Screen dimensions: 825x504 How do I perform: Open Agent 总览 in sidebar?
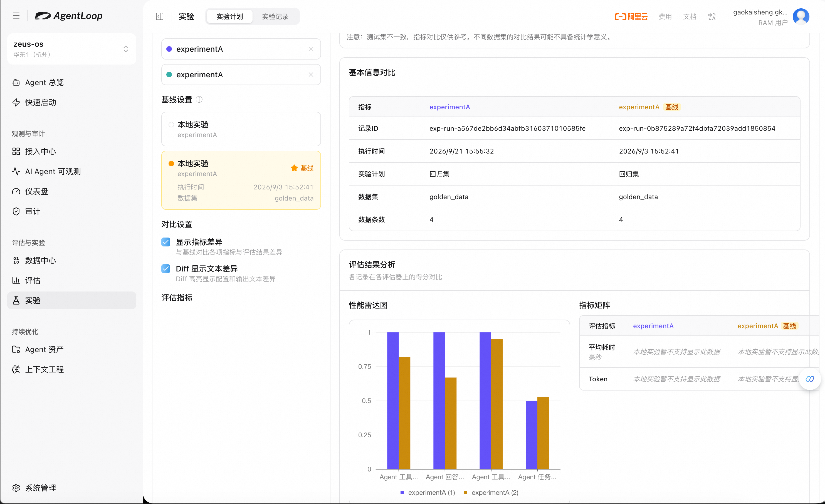coord(72,82)
